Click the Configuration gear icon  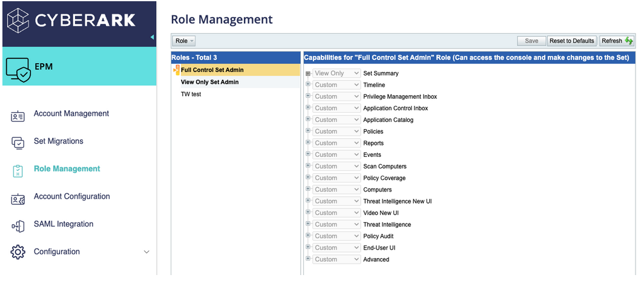pyautogui.click(x=18, y=252)
